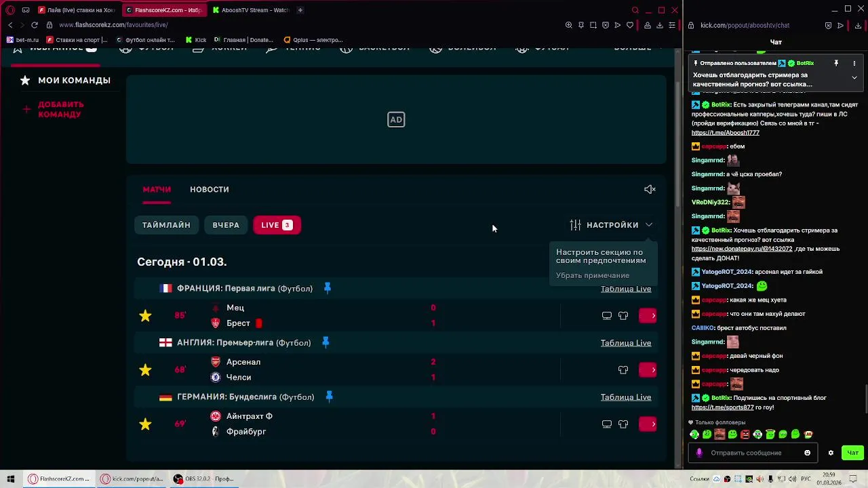The height and width of the screenshot is (488, 868).
Task: Unpin the BotRix pinned message in chat
Action: pyautogui.click(x=836, y=63)
